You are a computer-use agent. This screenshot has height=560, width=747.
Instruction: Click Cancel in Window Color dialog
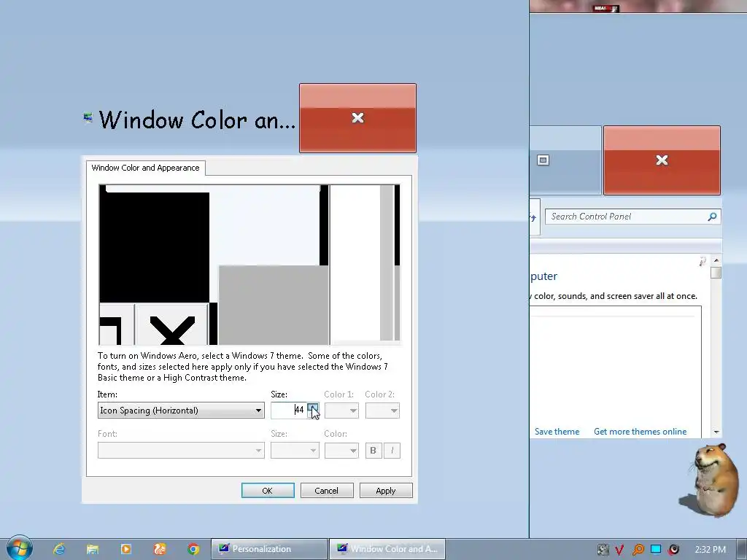tap(327, 491)
